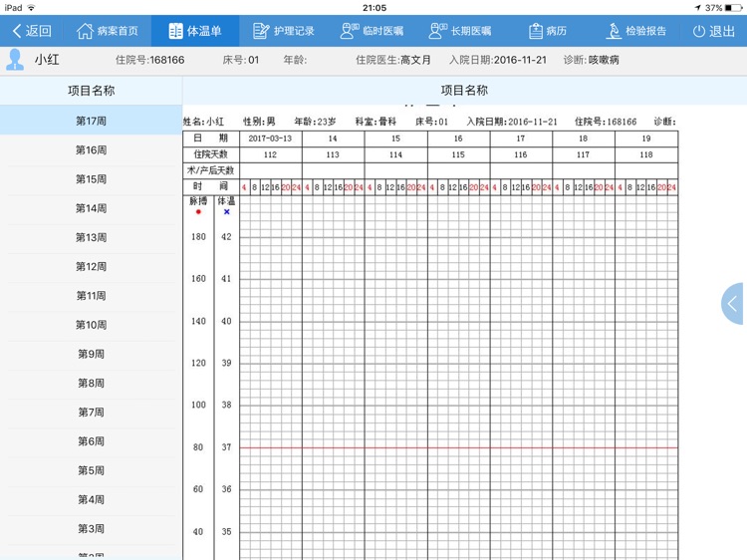Screen dimensions: 747x560
Task: Click the 脉搏 red dot legend
Action: [x=198, y=211]
